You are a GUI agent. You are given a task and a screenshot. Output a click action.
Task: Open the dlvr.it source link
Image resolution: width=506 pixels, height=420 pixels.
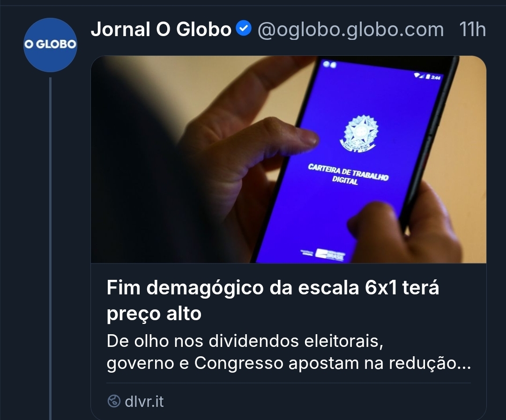[144, 401]
